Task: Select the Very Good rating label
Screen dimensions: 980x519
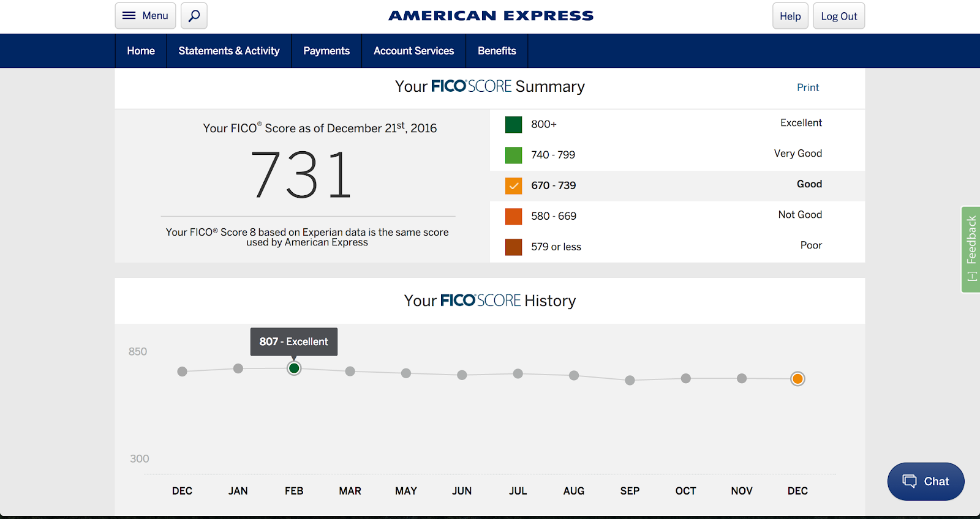Action: pos(798,154)
